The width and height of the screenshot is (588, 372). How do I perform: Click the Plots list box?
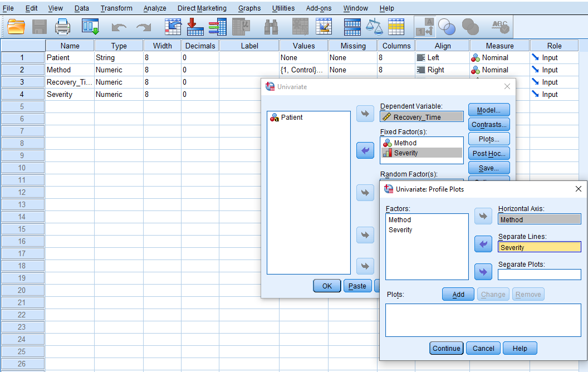[x=483, y=320]
